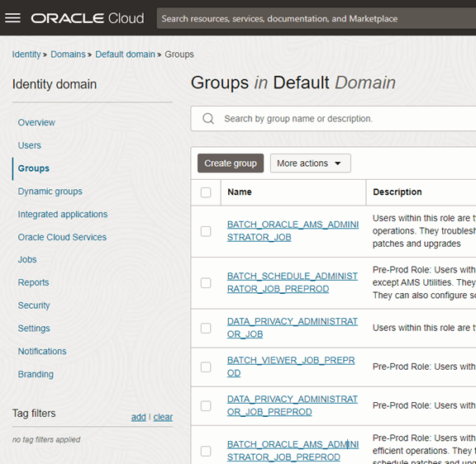The image size is (476, 464).
Task: Click the Oracle Cloud logo
Action: click(x=88, y=18)
